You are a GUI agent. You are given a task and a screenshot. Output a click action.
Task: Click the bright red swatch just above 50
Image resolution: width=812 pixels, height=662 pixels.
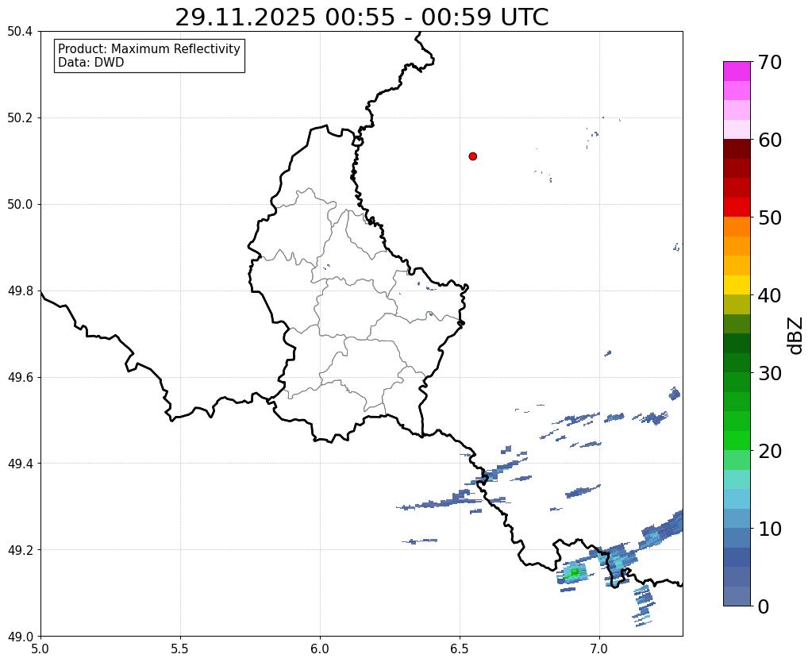737,207
